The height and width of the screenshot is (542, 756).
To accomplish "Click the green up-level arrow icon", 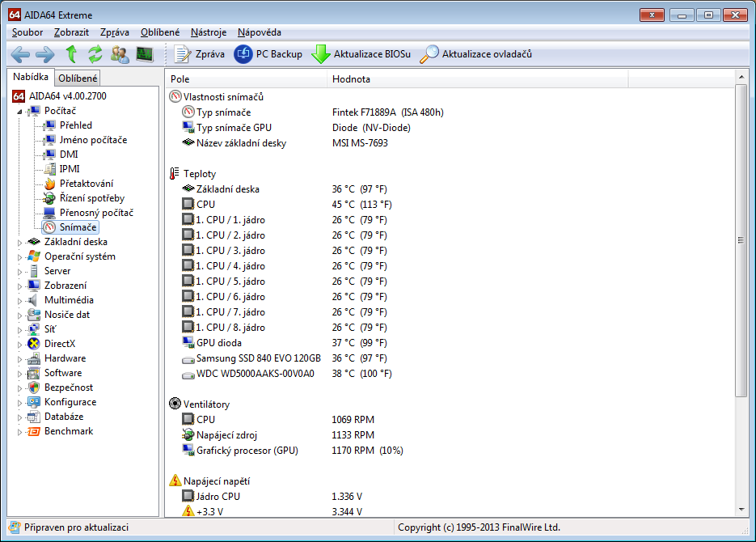I will coord(71,54).
